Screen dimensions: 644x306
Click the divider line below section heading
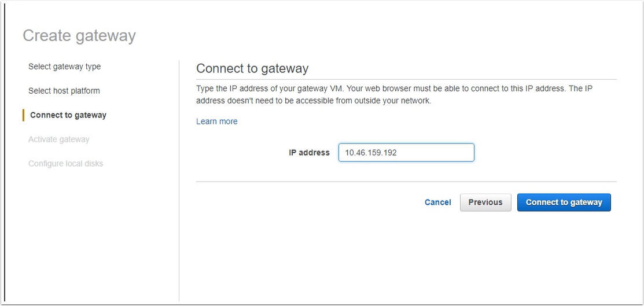tap(406, 79)
